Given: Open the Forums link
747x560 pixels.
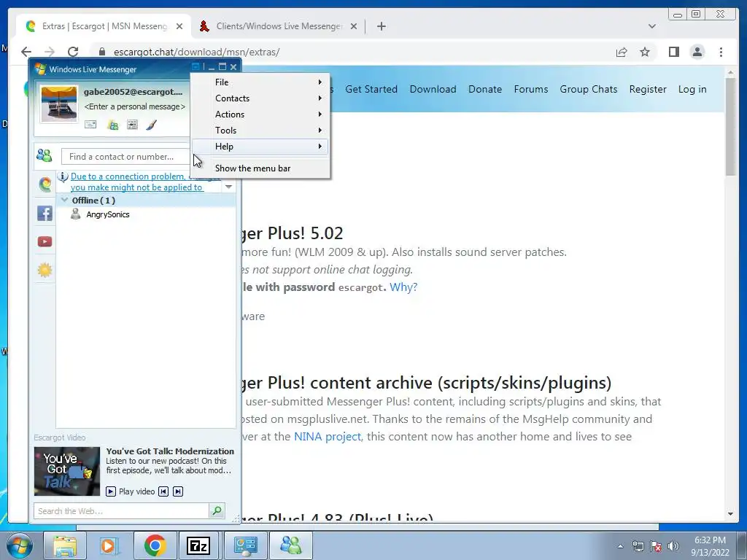Looking at the screenshot, I should [531, 89].
